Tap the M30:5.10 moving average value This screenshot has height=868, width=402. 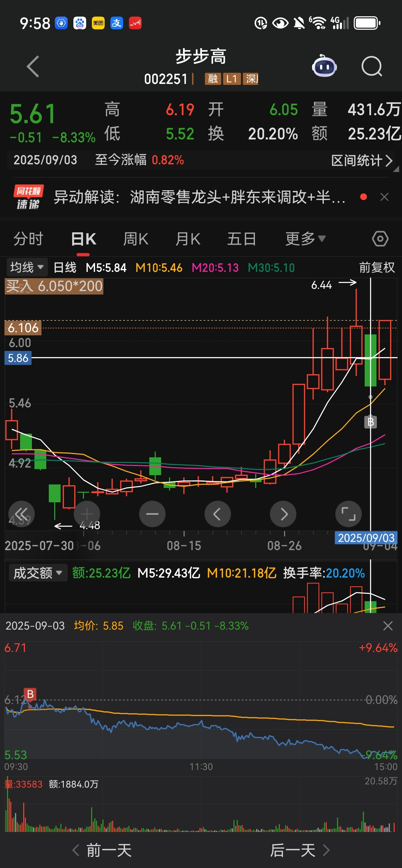click(x=271, y=267)
